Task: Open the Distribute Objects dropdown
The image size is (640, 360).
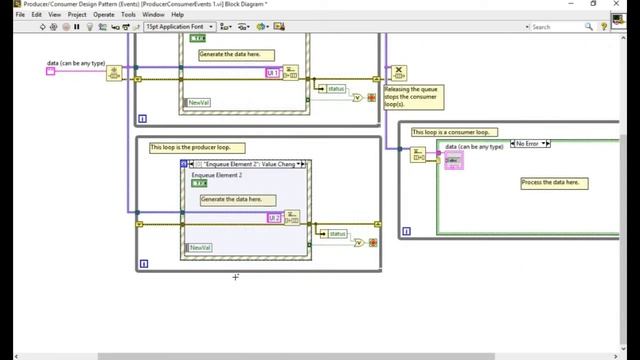Action: pos(244,27)
